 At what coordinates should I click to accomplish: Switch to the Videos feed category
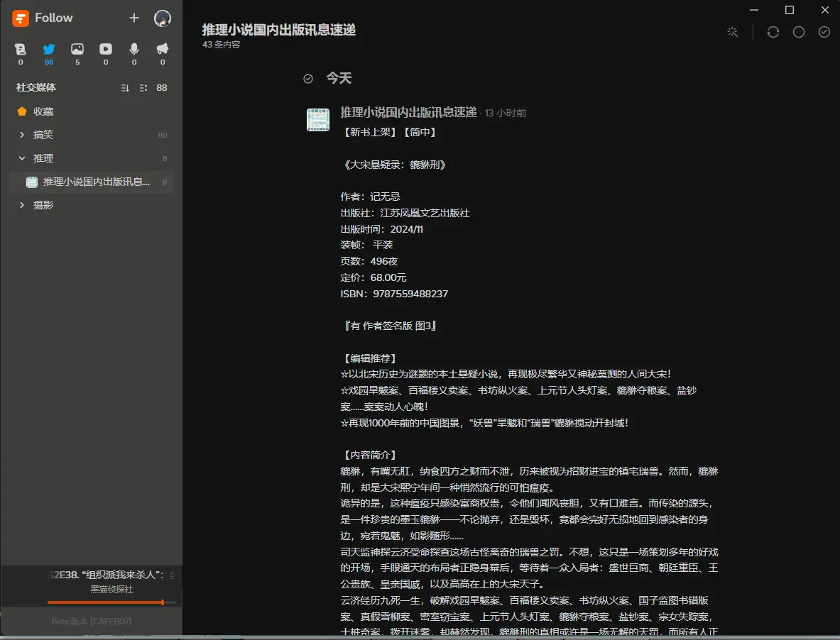click(x=106, y=49)
